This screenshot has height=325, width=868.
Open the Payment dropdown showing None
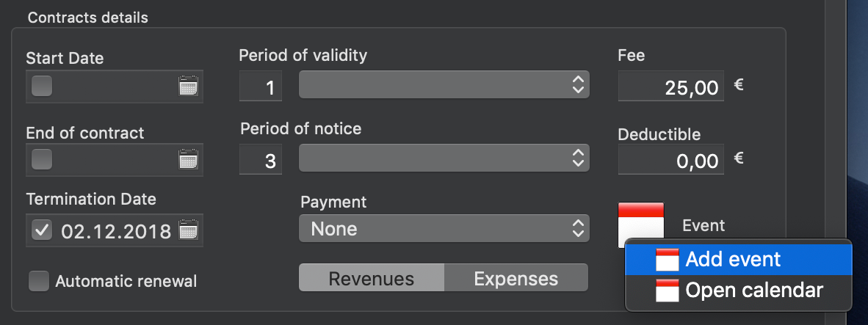pos(444,229)
